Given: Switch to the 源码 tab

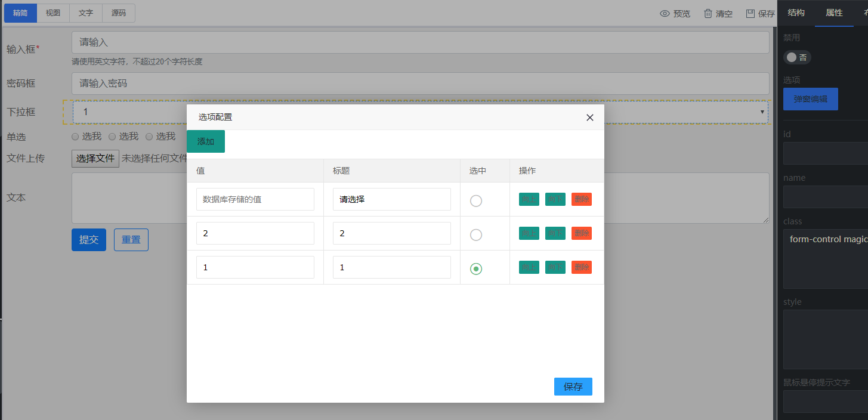Looking at the screenshot, I should [118, 13].
